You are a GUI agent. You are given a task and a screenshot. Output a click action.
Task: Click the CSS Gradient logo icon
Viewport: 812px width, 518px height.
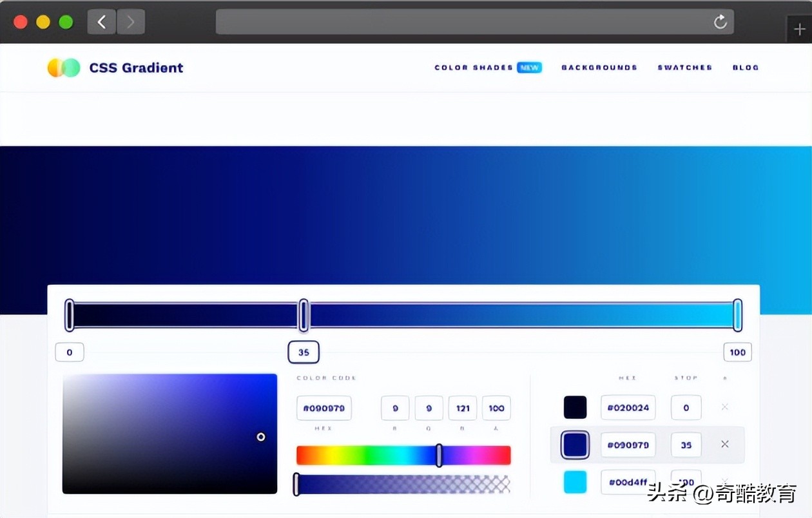pyautogui.click(x=63, y=67)
